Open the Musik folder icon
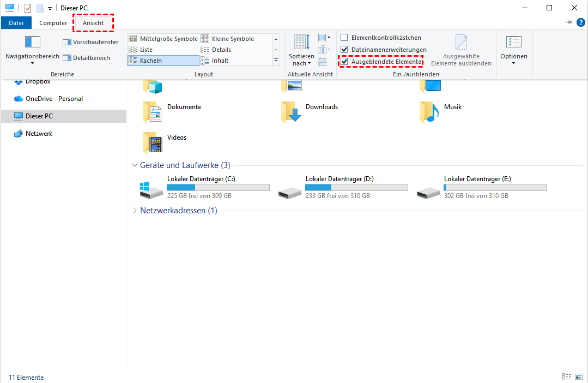The image size is (588, 383). pyautogui.click(x=430, y=111)
